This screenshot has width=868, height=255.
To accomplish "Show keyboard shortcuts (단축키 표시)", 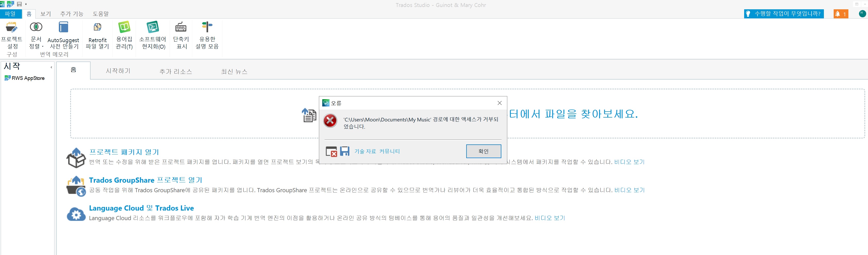I will [x=181, y=35].
